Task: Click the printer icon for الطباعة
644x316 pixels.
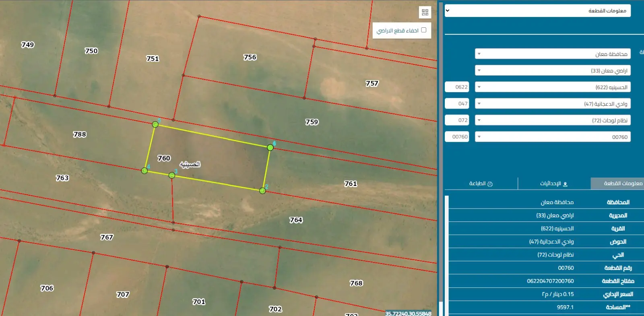Action: pos(490,184)
